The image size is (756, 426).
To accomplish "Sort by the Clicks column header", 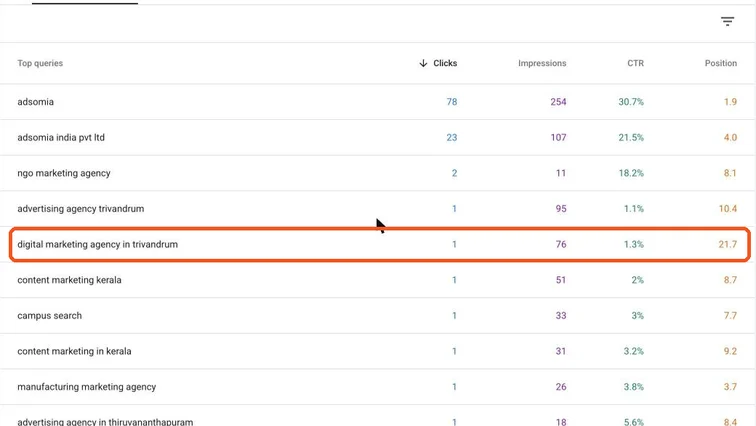I will 445,63.
